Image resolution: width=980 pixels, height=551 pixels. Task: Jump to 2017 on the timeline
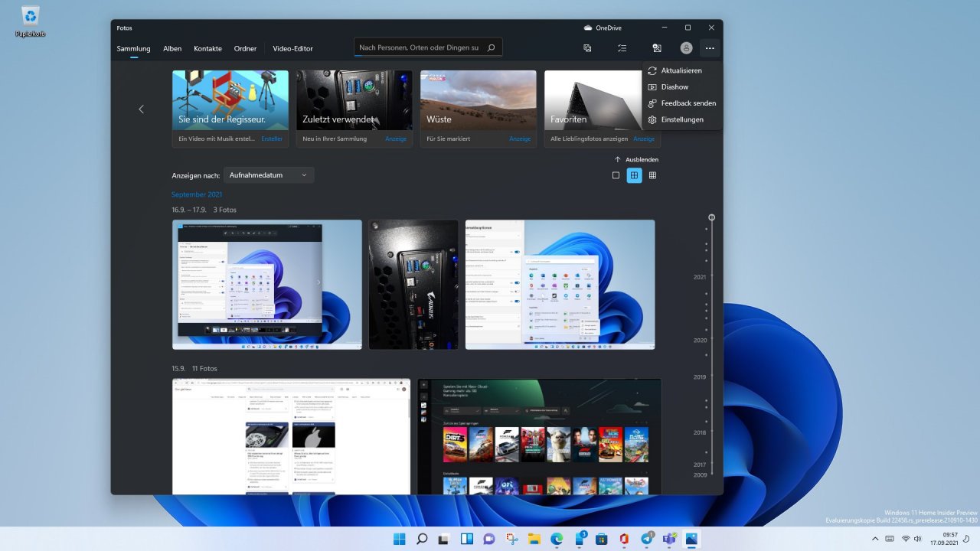point(700,465)
